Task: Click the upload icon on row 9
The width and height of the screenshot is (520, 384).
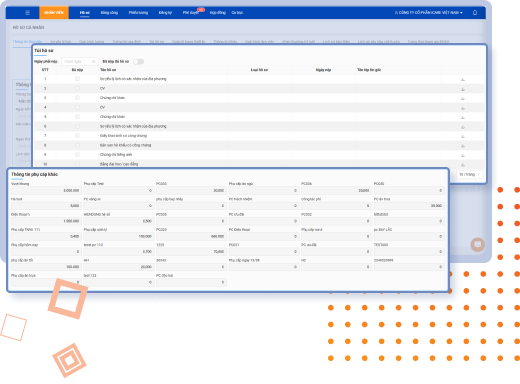Action: [463, 155]
